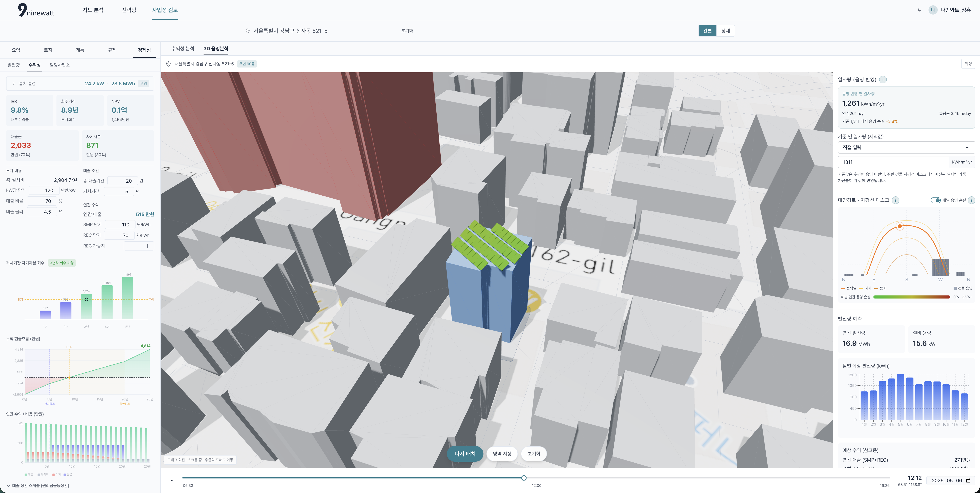
Task: Click 다시 배치 button
Action: (465, 454)
